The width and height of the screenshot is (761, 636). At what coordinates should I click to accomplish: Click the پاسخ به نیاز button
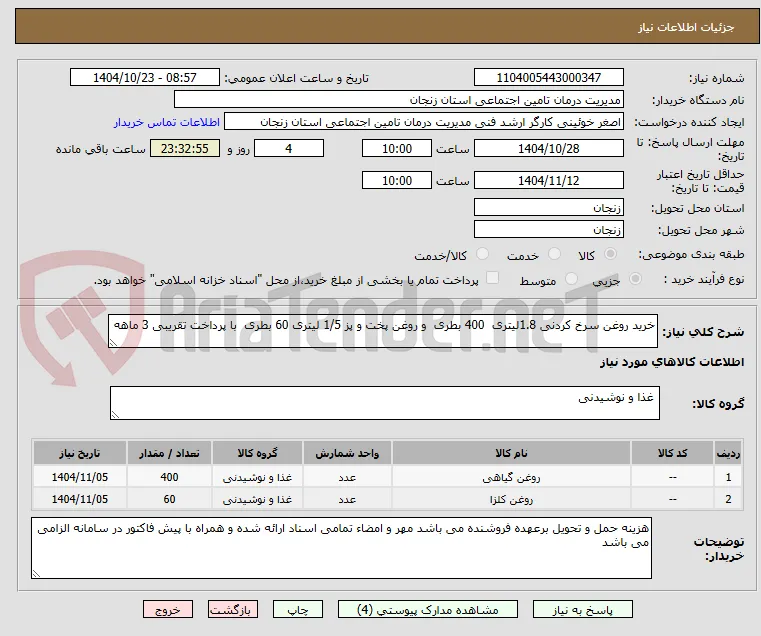(x=582, y=610)
